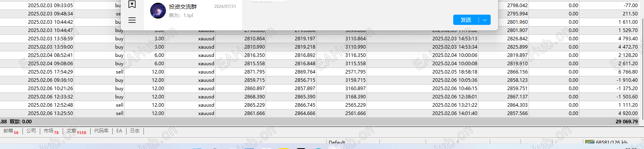
Task: Click the profit value 6 766.80
Action: point(628,72)
